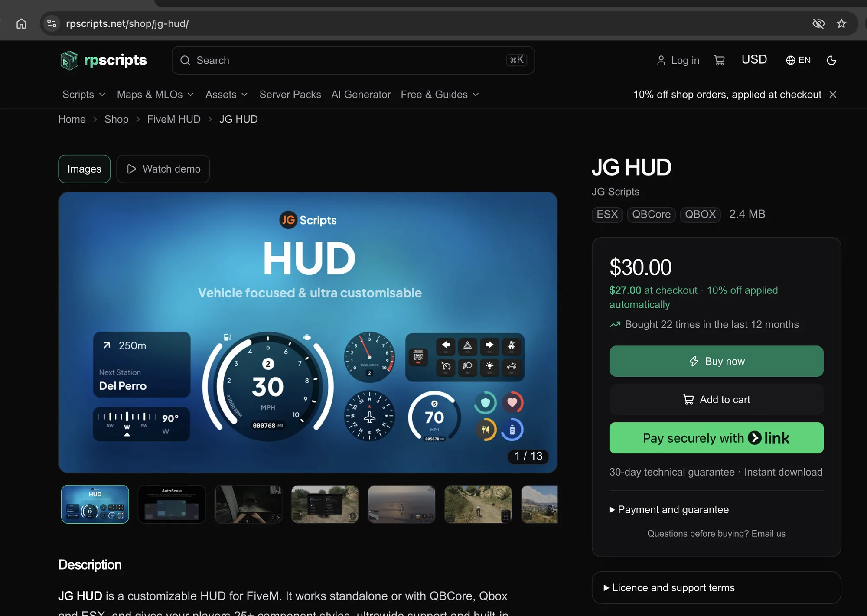Screen dimensions: 867x616
Task: Expand Payment and guarantee section
Action: pyautogui.click(x=669, y=510)
